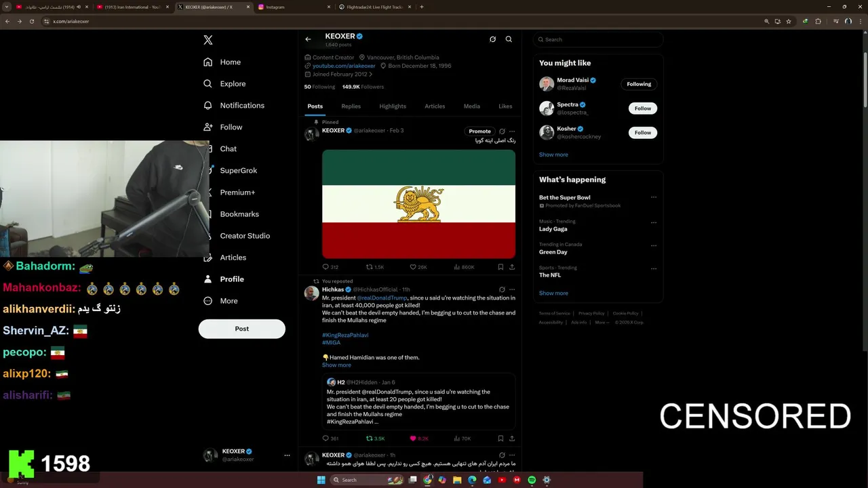Follow Kosher in You might like
This screenshot has height=488, width=868.
pos(643,133)
